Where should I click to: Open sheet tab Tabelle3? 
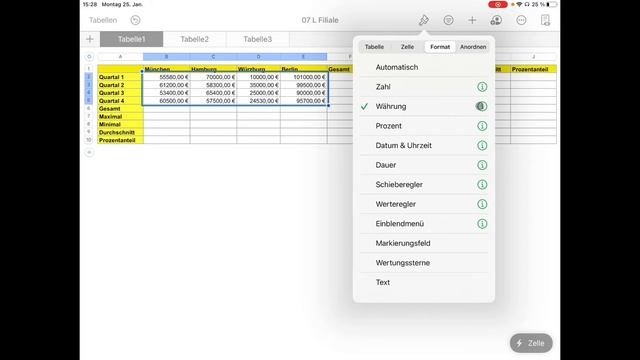point(258,39)
